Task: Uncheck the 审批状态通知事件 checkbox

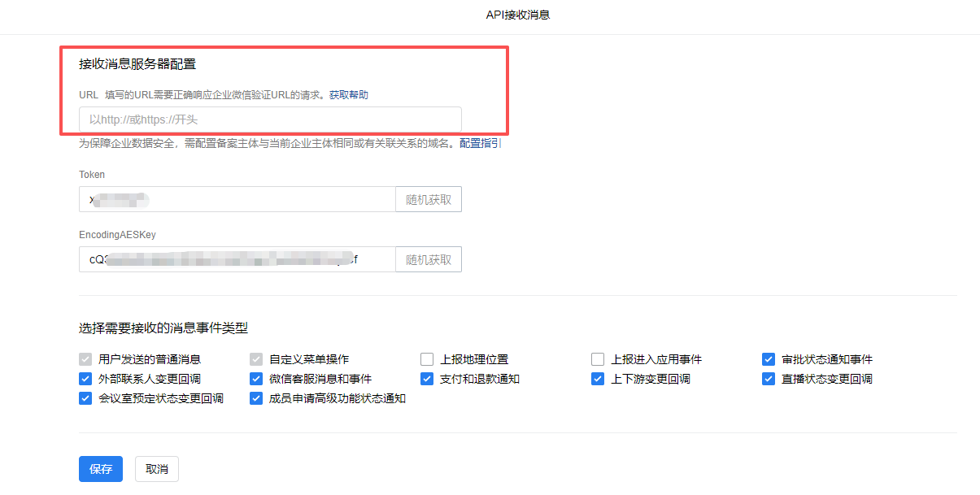Action: tap(769, 359)
